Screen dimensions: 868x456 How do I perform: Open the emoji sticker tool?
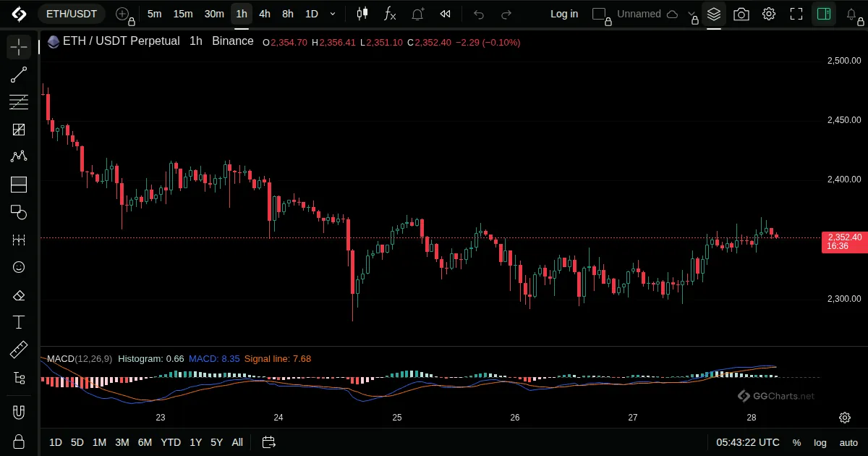pyautogui.click(x=19, y=267)
